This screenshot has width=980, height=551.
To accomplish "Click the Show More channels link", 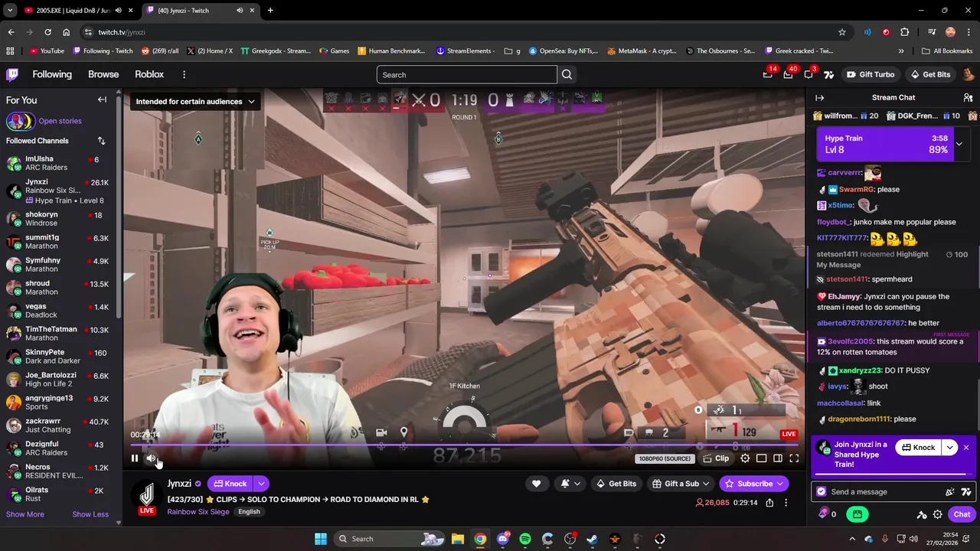I will (x=25, y=514).
